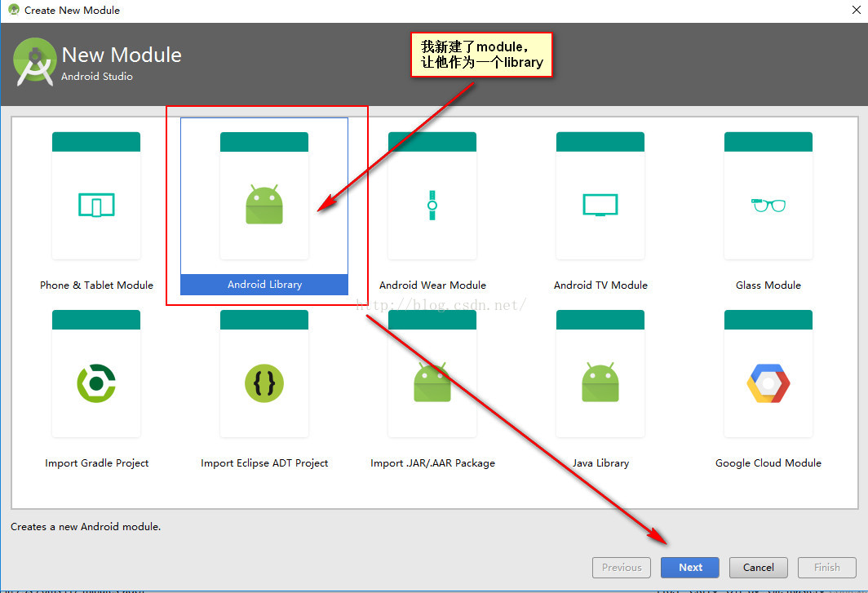Click the Import Eclipse ADT Project label
The width and height of the screenshot is (868, 593).
(264, 463)
